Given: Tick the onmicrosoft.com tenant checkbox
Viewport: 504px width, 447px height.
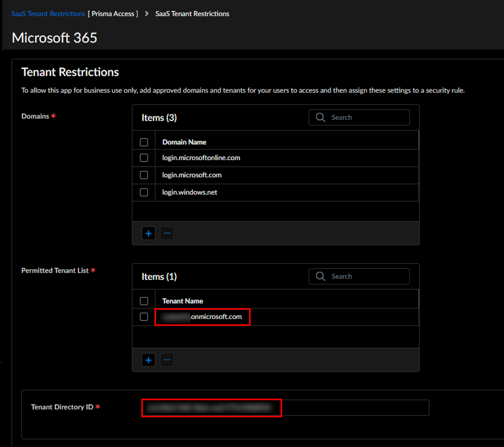Looking at the screenshot, I should 144,317.
